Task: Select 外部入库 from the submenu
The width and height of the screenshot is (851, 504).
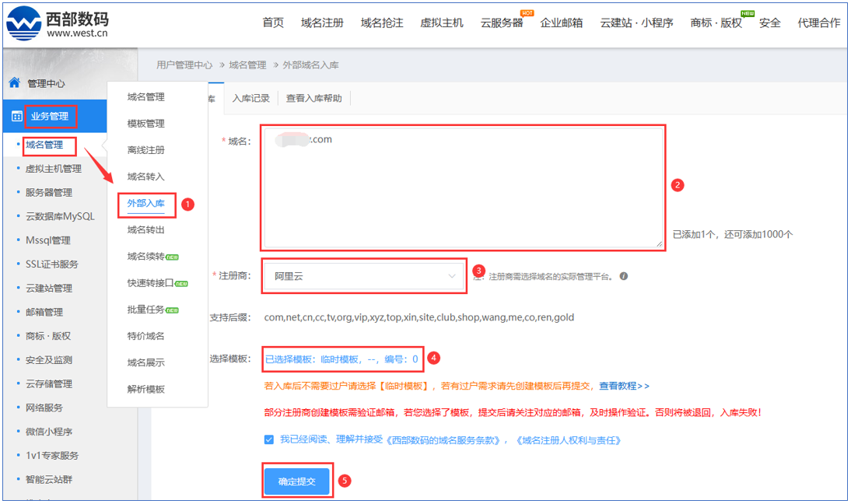Action: 146,204
